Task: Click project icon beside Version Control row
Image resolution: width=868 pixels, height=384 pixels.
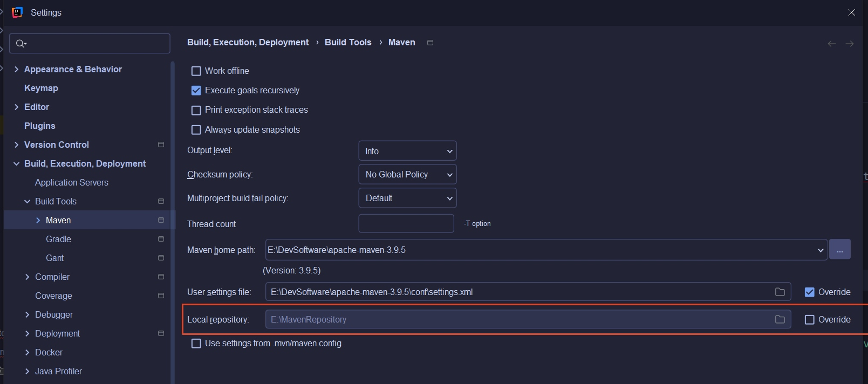Action: coord(161,145)
